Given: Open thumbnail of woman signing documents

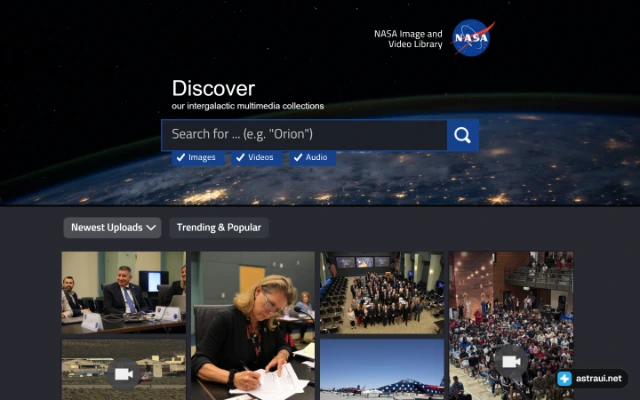Looking at the screenshot, I should pos(253,326).
